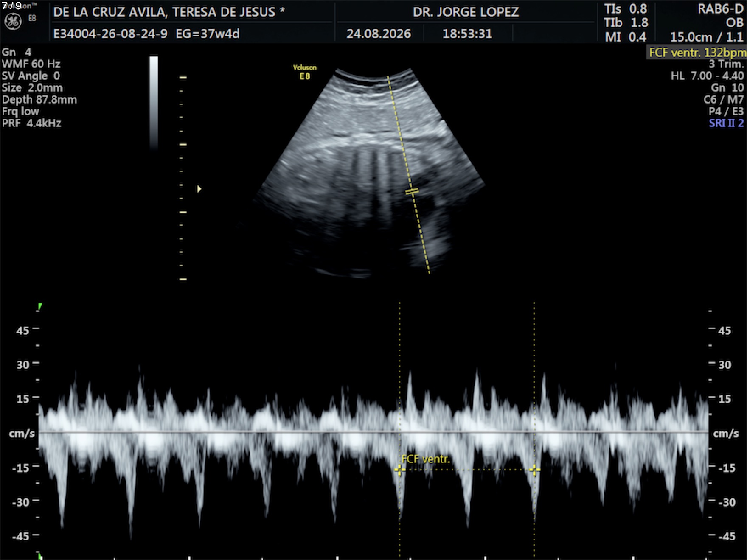This screenshot has width=747, height=560.
Task: Click the 7/9 image counter
Action: (x=12, y=6)
